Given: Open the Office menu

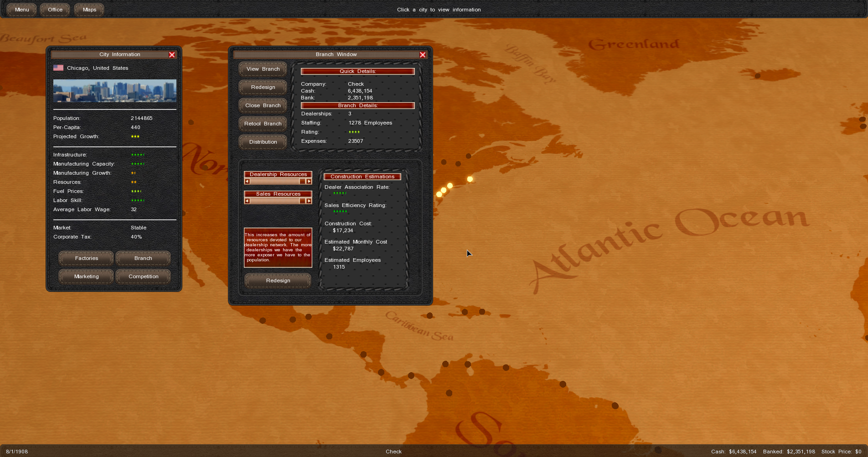Looking at the screenshot, I should 55,10.
